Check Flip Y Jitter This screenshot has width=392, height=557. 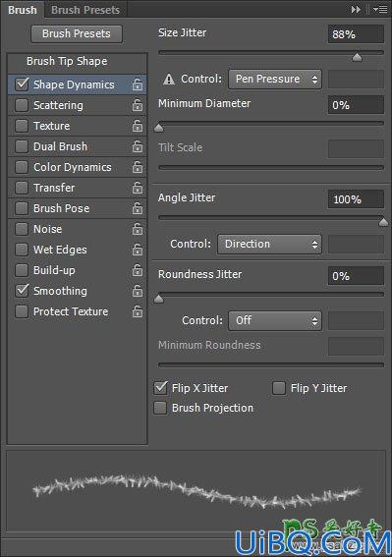pyautogui.click(x=279, y=388)
